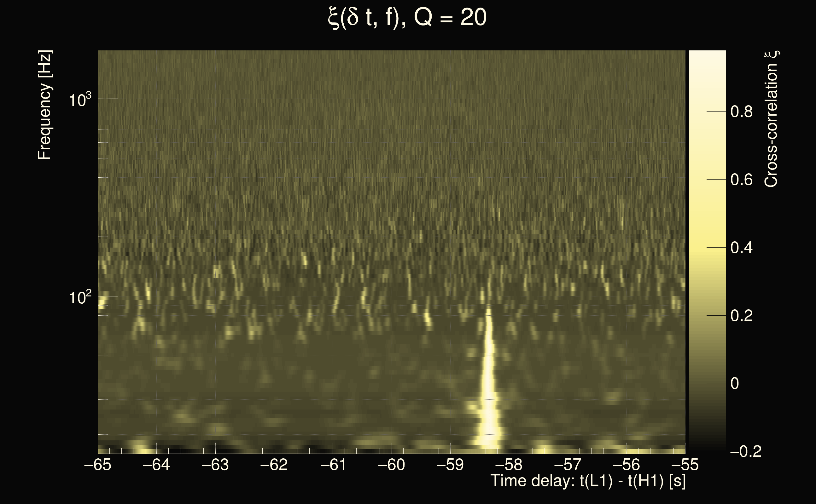Click the plot title ξ(δ t, f), Q = 20
The height and width of the screenshot is (504, 816).
coord(407,18)
